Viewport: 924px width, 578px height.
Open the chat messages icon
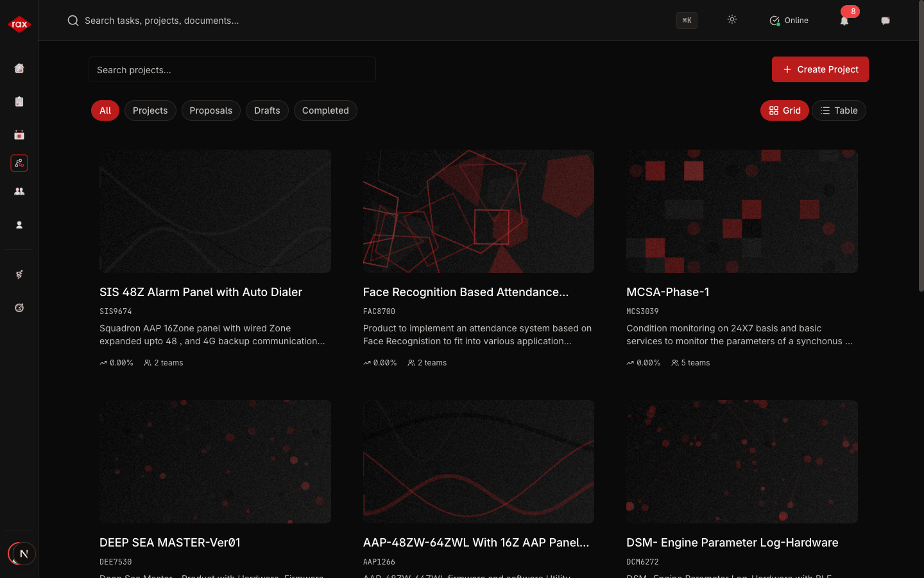[x=886, y=21]
